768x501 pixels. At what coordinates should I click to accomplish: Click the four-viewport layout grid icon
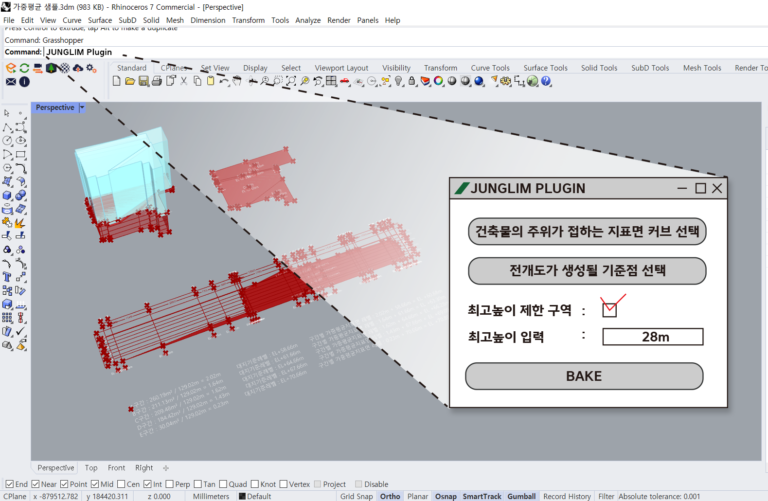click(x=331, y=81)
